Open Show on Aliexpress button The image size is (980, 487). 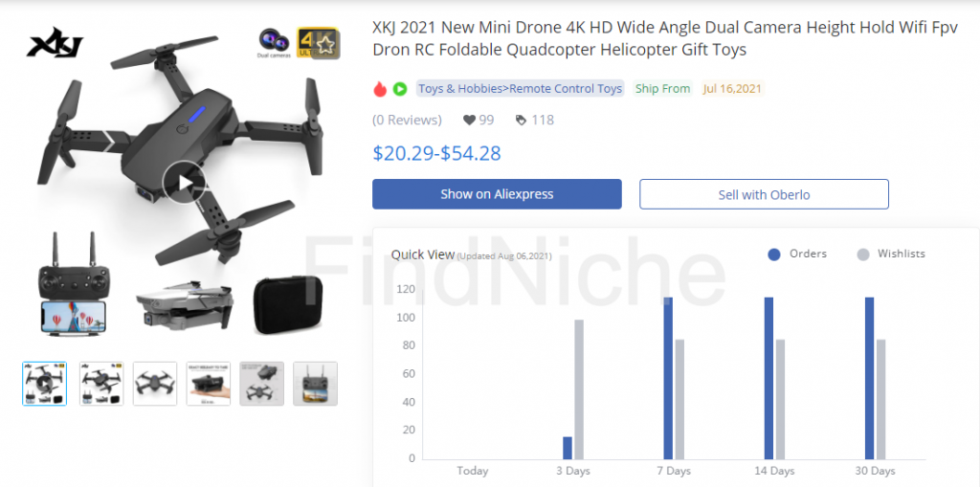[497, 194]
